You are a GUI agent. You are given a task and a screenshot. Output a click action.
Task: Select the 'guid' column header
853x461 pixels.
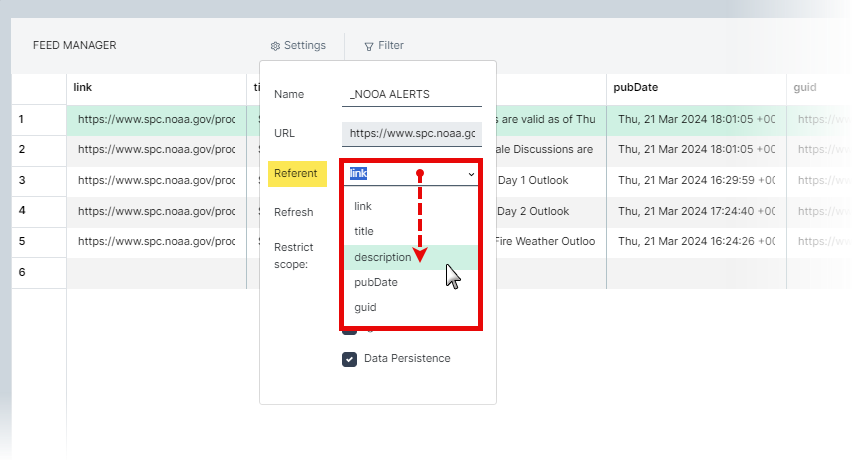click(x=805, y=88)
